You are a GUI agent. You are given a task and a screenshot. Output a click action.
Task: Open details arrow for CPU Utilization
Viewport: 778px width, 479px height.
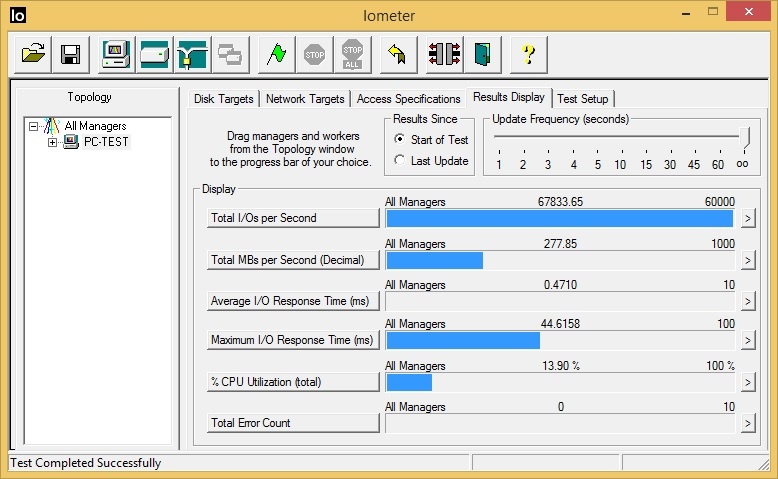point(748,382)
